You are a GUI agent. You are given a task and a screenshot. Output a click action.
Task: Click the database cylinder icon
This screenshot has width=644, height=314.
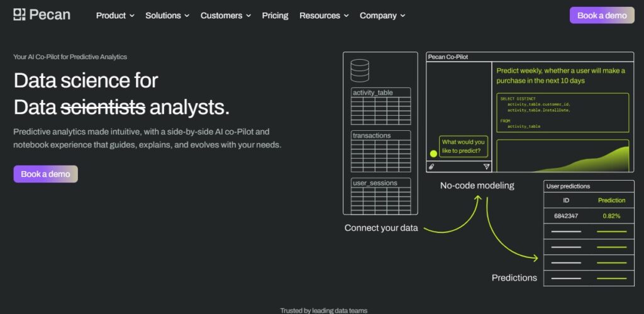(360, 68)
